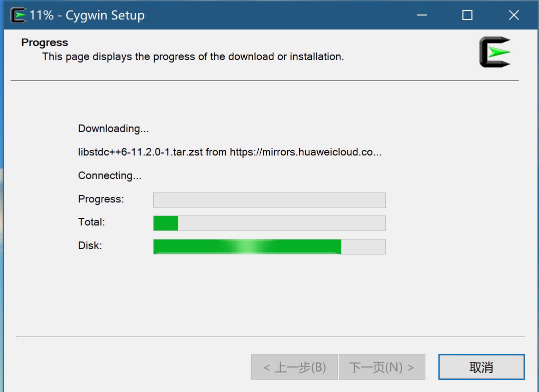Click the Disk progress bar

point(269,246)
